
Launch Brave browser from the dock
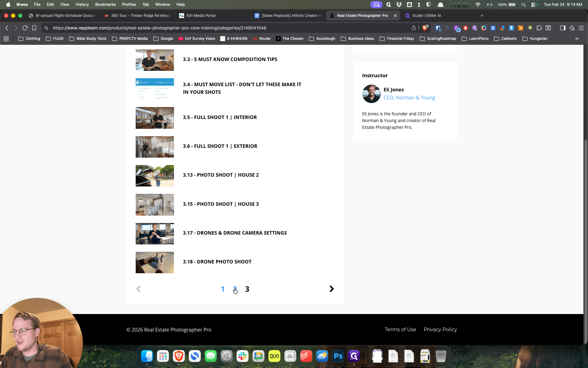click(x=179, y=356)
